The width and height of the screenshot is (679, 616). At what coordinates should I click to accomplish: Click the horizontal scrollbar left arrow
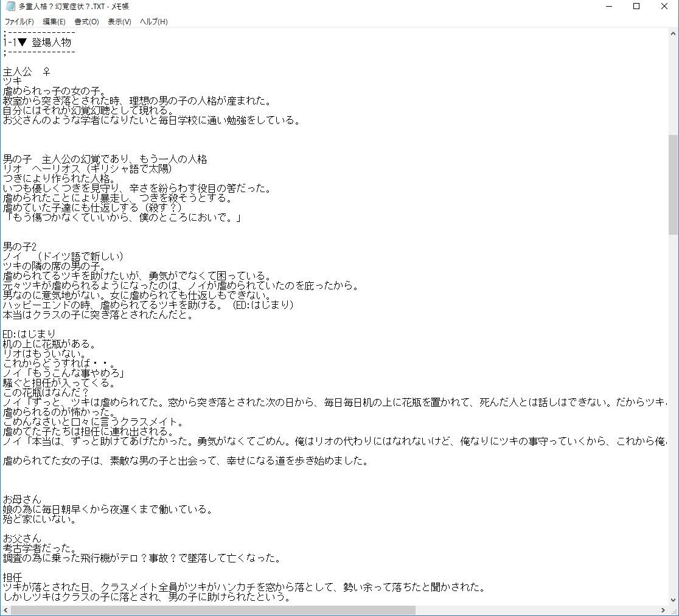pyautogui.click(x=5, y=611)
